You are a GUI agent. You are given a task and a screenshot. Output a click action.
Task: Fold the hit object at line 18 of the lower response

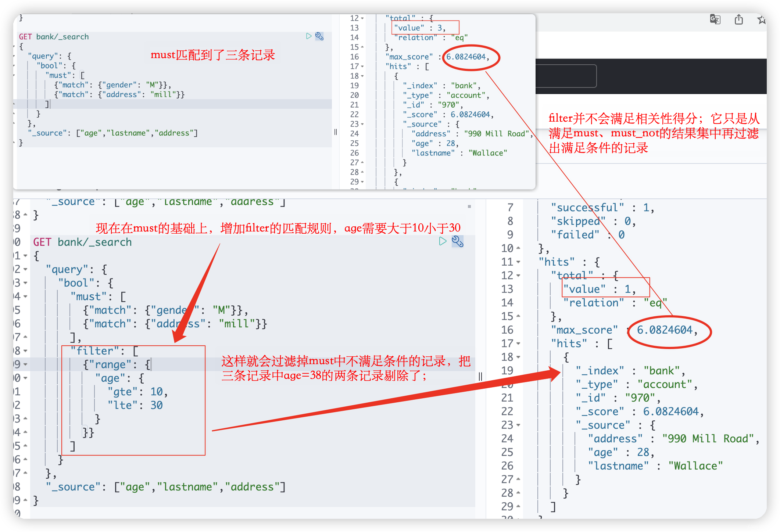pyautogui.click(x=518, y=357)
